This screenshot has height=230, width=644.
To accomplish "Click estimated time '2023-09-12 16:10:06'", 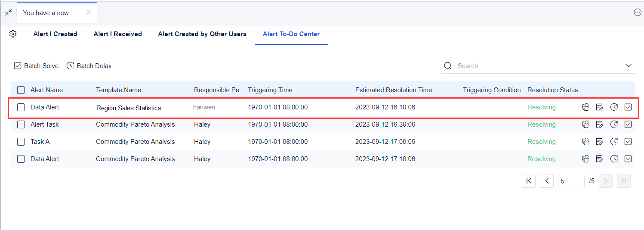I will click(x=385, y=107).
